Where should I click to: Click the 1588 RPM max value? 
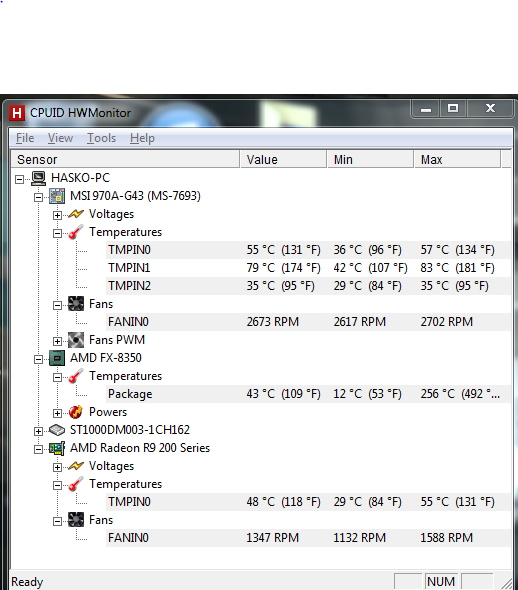(x=447, y=538)
